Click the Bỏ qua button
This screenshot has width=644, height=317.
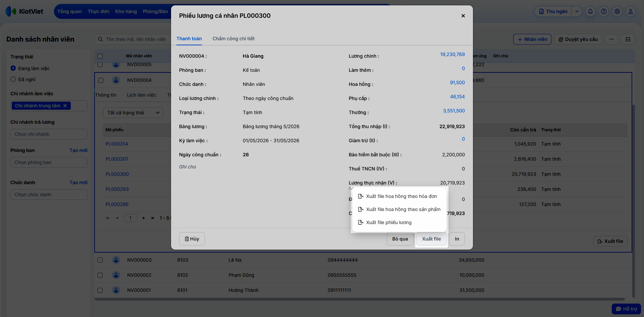pos(400,239)
